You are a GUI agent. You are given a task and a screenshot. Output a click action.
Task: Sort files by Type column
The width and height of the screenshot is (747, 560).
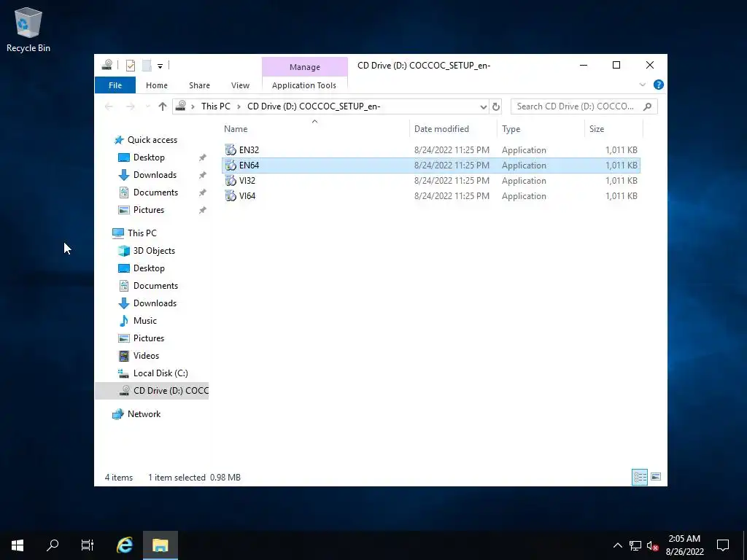point(541,129)
